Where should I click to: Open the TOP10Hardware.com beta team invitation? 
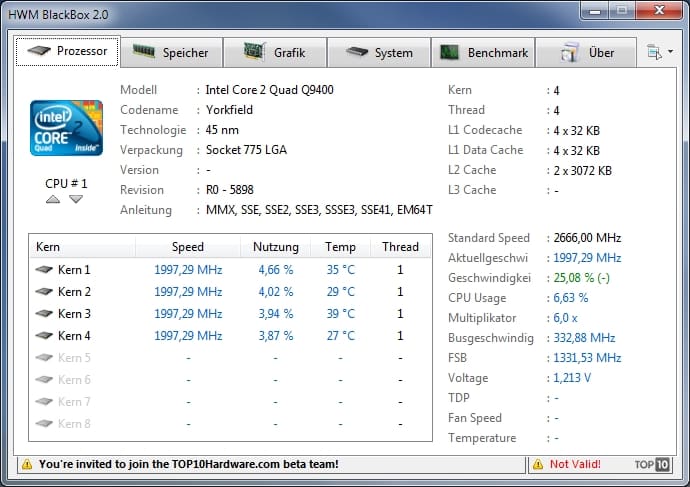(189, 464)
